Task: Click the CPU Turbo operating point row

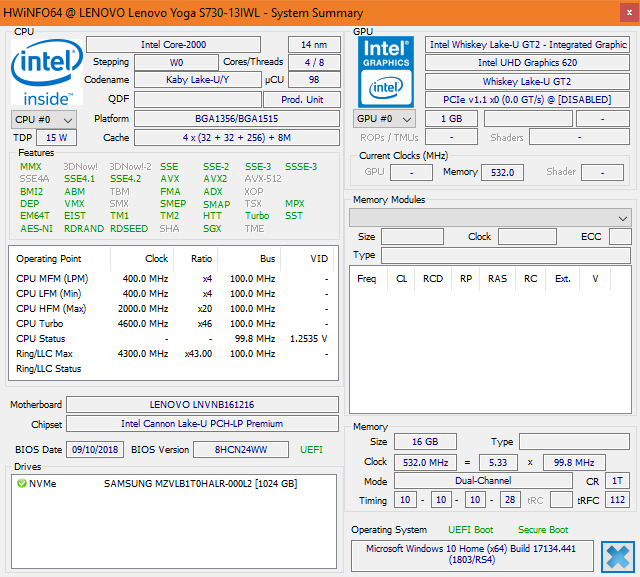Action: click(x=172, y=324)
